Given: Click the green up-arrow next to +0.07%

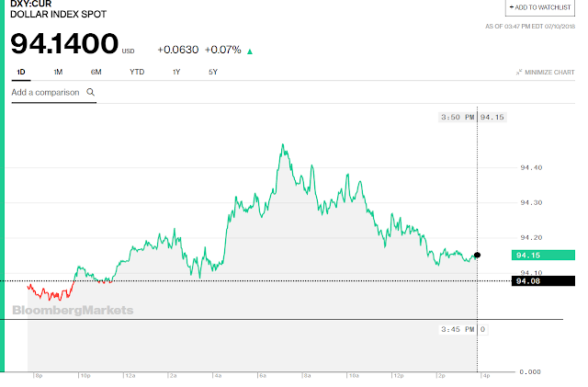Looking at the screenshot, I should 251,51.
